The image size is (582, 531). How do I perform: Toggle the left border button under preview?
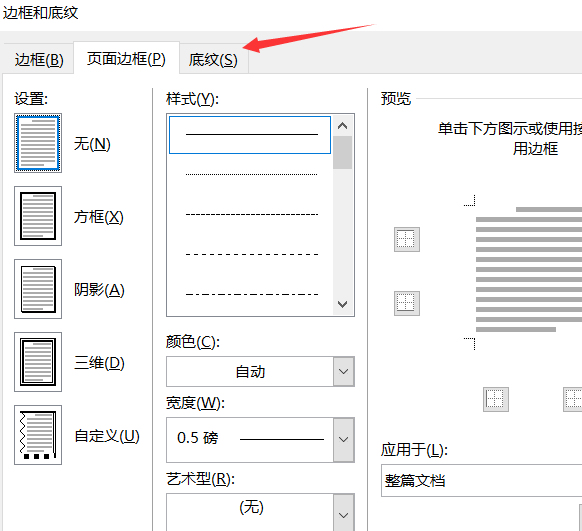tap(496, 399)
